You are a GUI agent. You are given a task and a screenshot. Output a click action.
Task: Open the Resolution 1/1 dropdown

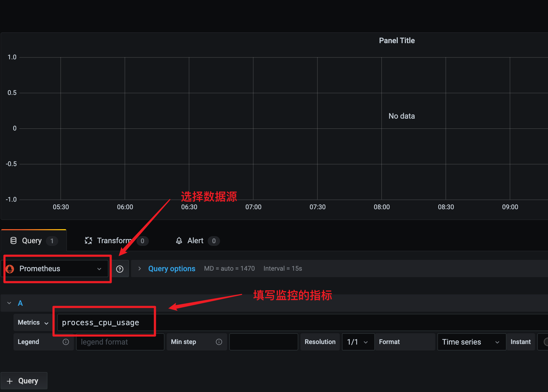(358, 342)
